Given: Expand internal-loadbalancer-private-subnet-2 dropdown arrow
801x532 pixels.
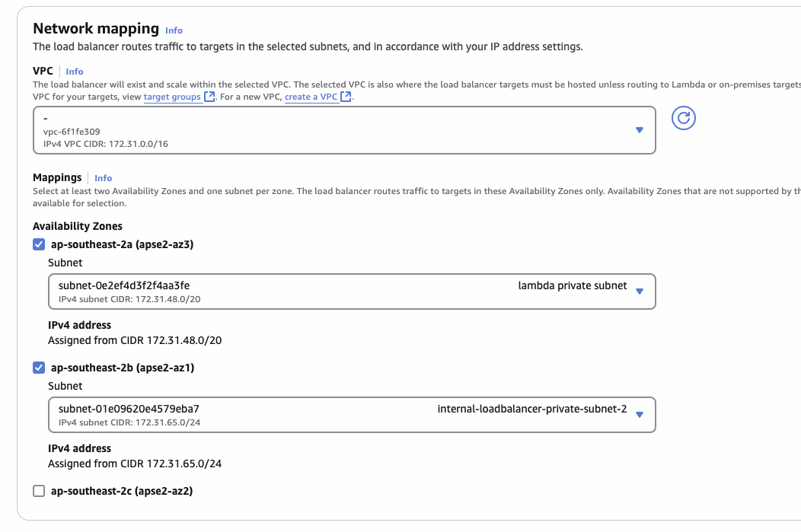Looking at the screenshot, I should 639,415.
